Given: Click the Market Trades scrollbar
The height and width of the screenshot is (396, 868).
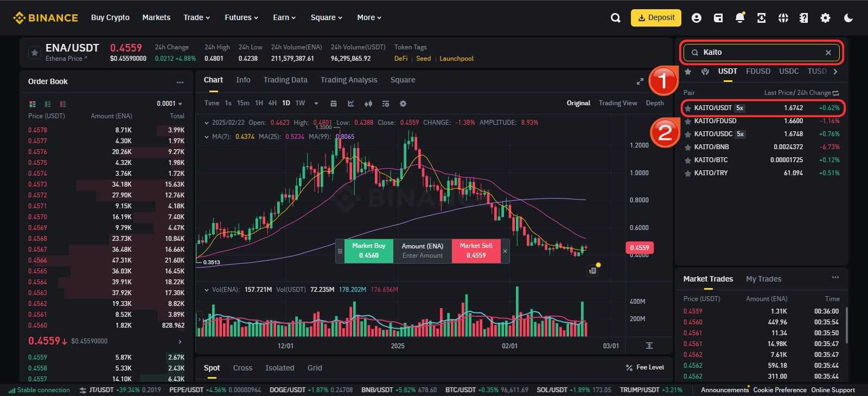Looking at the screenshot, I should pos(846,325).
